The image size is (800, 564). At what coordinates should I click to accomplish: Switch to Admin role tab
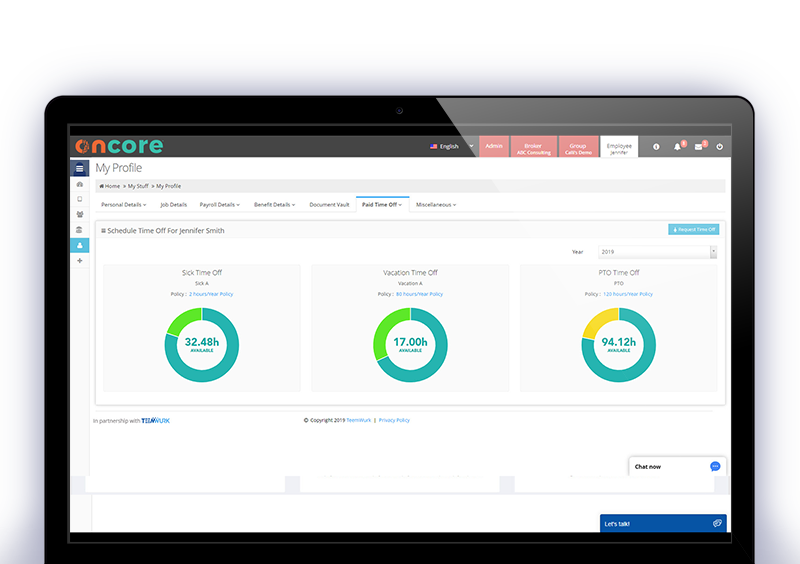[x=494, y=146]
